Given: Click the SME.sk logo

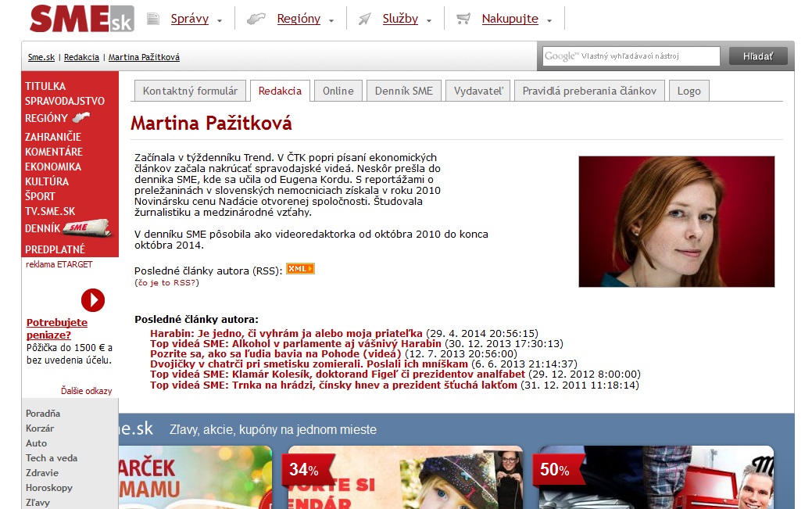Looking at the screenshot, I should click(x=81, y=18).
